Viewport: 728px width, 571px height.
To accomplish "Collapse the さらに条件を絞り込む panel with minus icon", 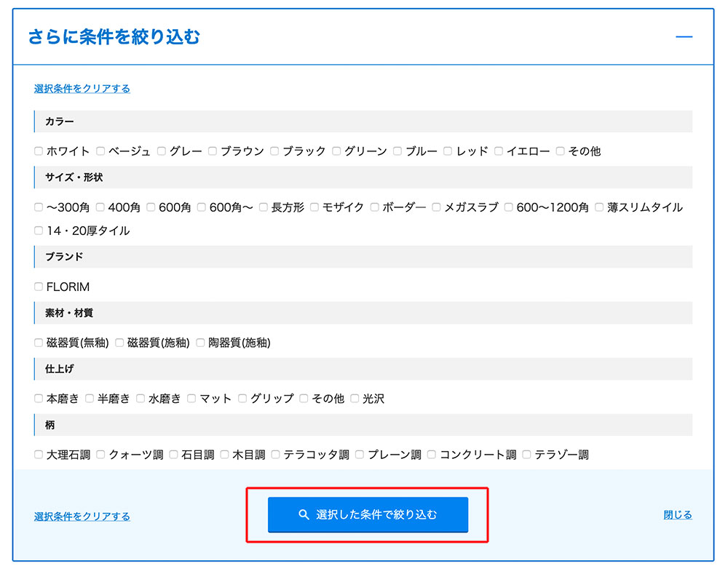I will [684, 36].
